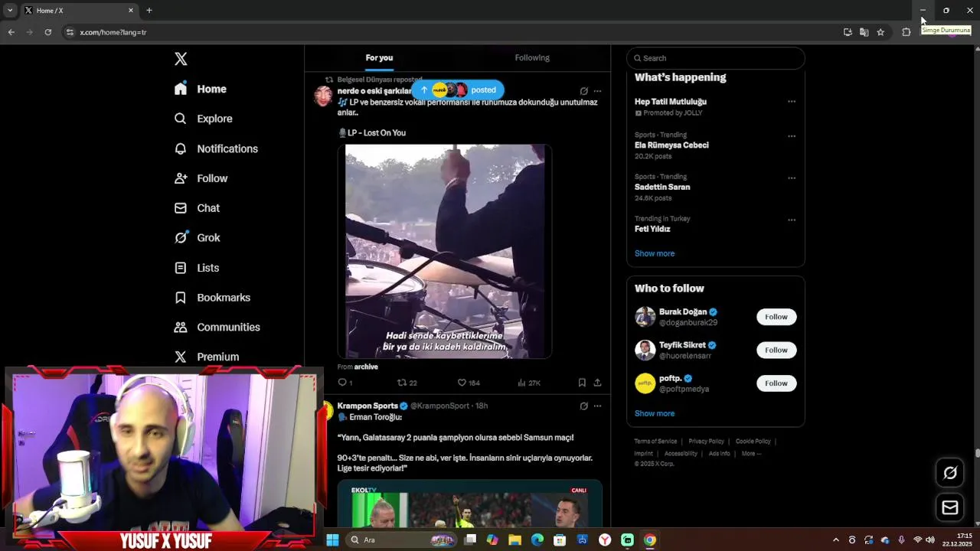The height and width of the screenshot is (551, 980).
Task: Open the Krampon Sports profile name
Action: click(x=367, y=406)
